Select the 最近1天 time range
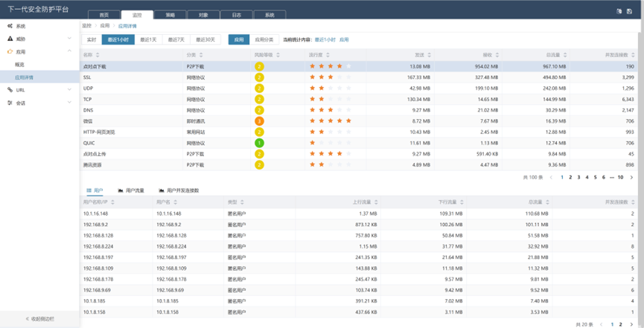The height and width of the screenshot is (328, 644). pos(148,40)
